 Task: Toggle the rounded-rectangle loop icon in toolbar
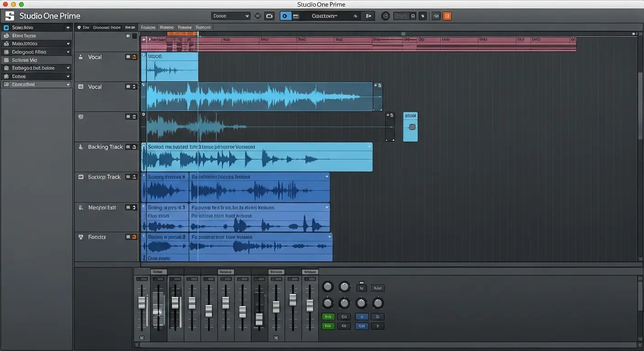point(269,16)
